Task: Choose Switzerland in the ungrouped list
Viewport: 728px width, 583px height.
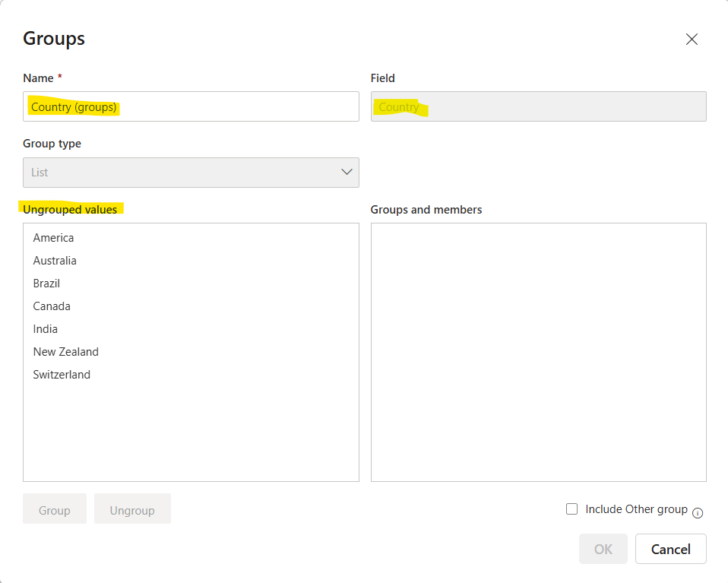Action: 61,374
